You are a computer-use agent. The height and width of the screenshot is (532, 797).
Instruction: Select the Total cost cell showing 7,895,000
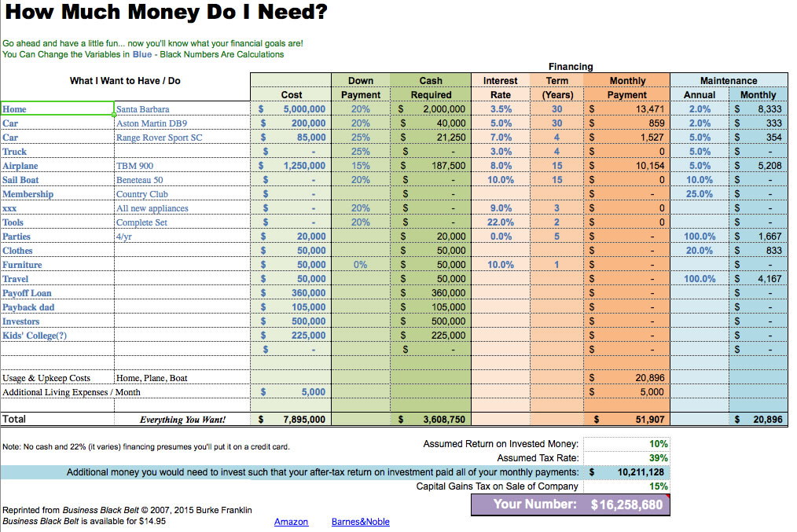(x=291, y=420)
